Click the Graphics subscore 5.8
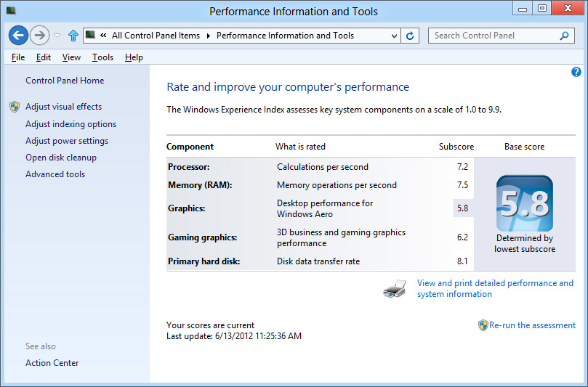 tap(462, 208)
